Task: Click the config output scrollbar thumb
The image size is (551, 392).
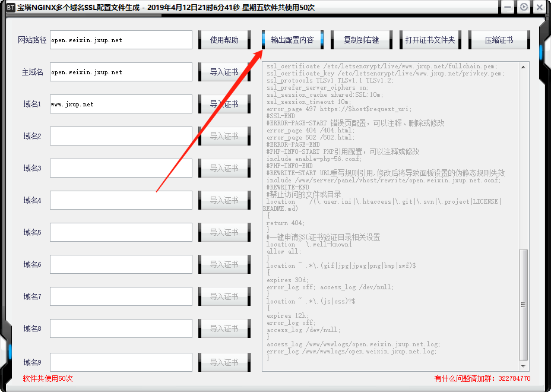Action: pyautogui.click(x=523, y=305)
